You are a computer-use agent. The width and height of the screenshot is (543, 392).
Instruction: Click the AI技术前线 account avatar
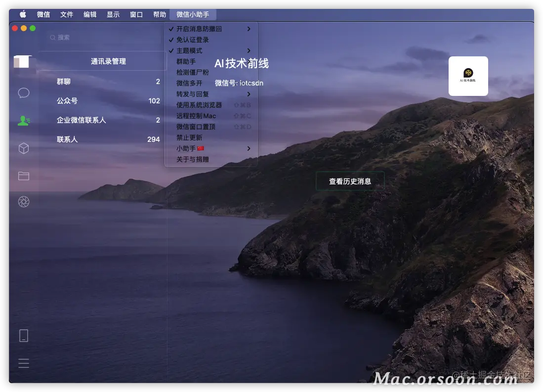(x=468, y=76)
